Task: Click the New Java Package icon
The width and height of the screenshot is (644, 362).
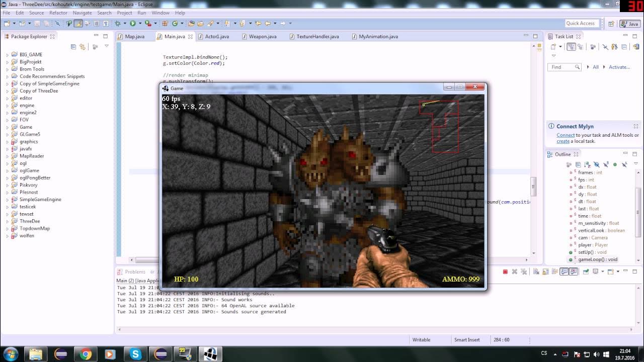Action: 165,23
